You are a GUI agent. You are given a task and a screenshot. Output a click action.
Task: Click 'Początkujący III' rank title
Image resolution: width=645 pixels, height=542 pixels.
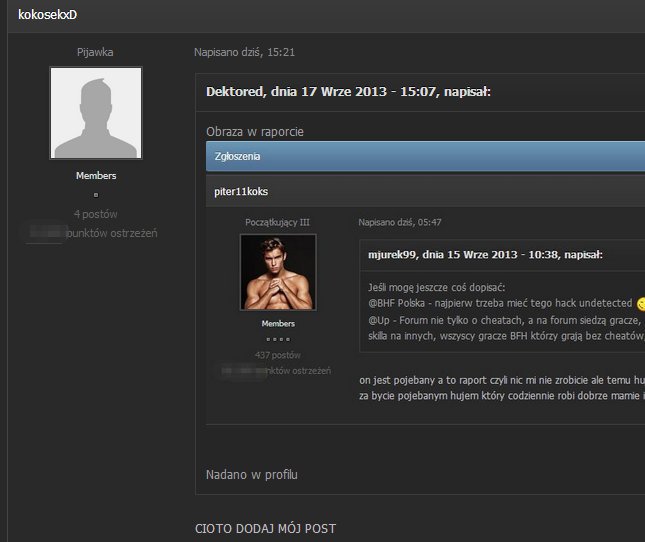click(x=277, y=222)
